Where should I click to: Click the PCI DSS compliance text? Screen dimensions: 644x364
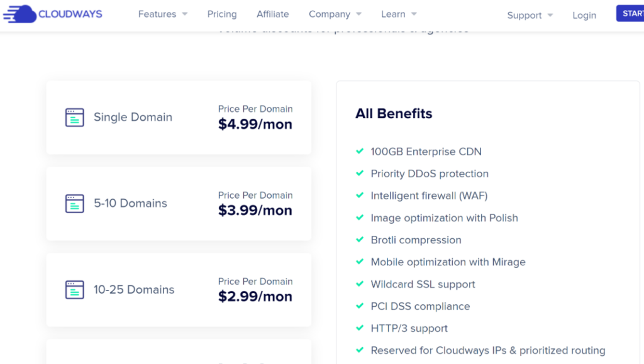(x=420, y=307)
